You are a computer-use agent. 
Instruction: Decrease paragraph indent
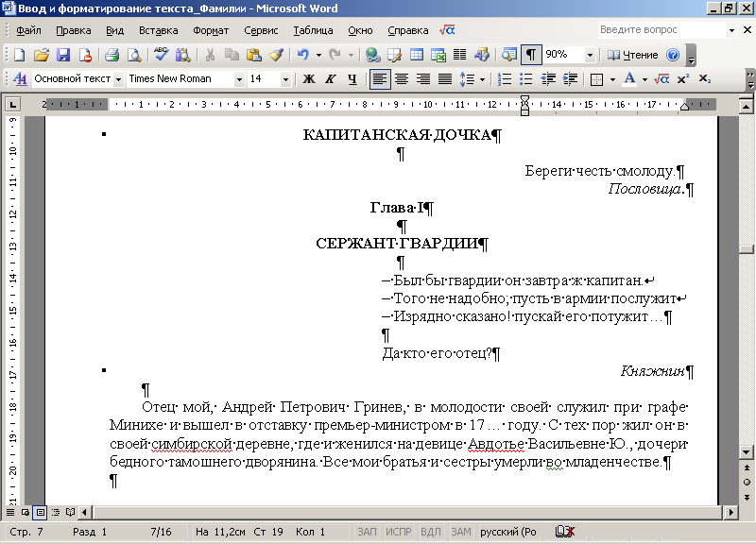(548, 79)
